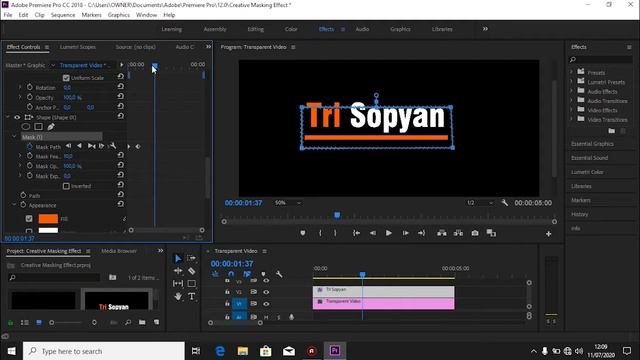Image resolution: width=640 pixels, height=360 pixels.
Task: Click the Lift button in Program monitor
Action: point(442,233)
